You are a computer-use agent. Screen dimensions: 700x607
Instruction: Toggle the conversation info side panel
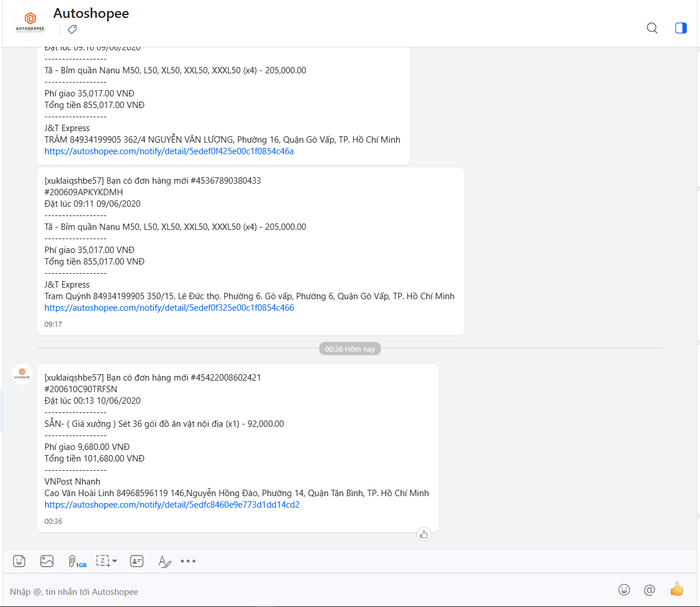point(681,28)
